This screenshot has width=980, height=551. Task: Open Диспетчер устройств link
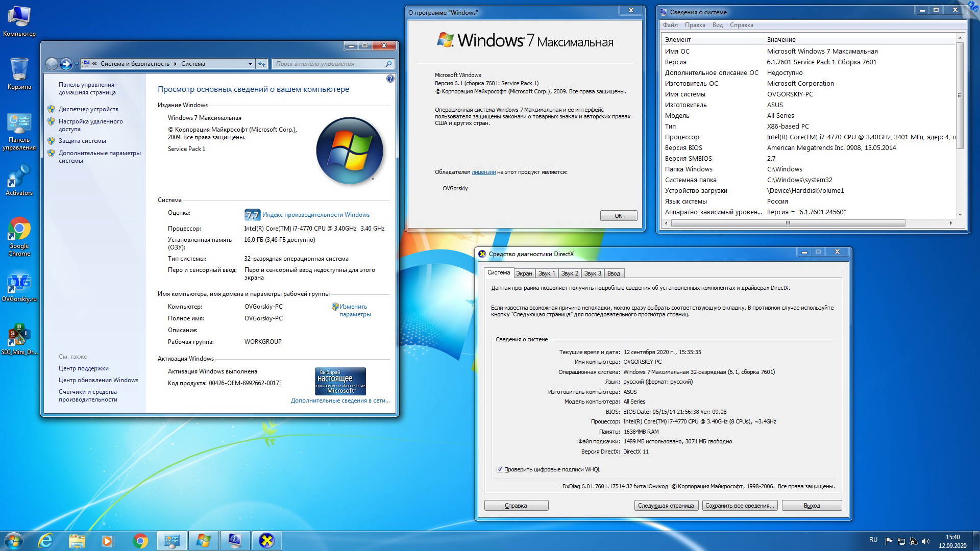coord(88,109)
